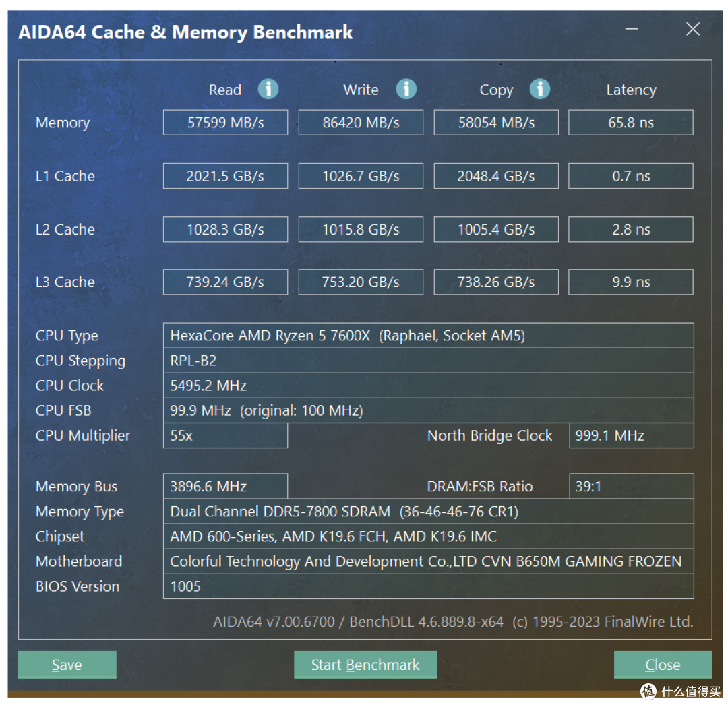This screenshot has height=707, width=728.
Task: Click the Chipset label
Action: click(x=60, y=537)
